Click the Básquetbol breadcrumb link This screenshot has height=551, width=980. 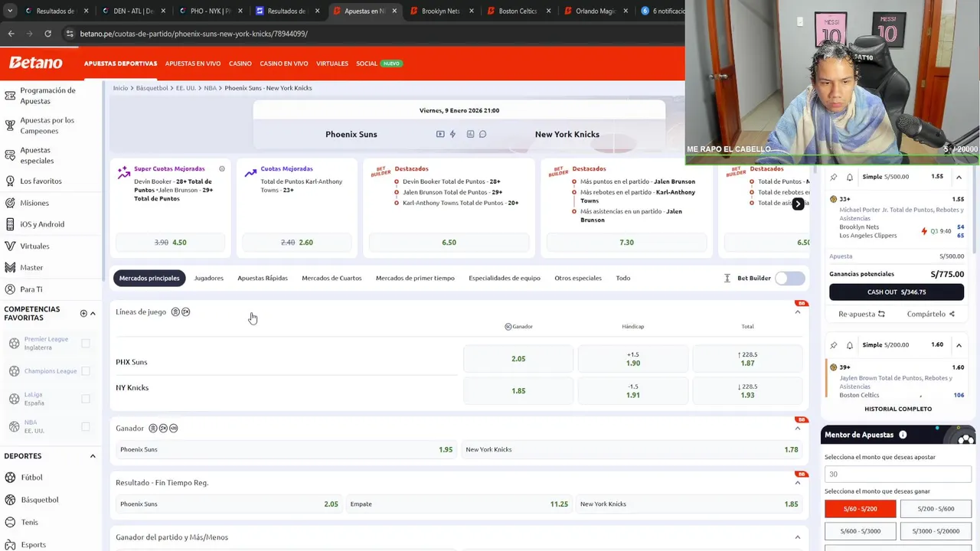click(152, 88)
